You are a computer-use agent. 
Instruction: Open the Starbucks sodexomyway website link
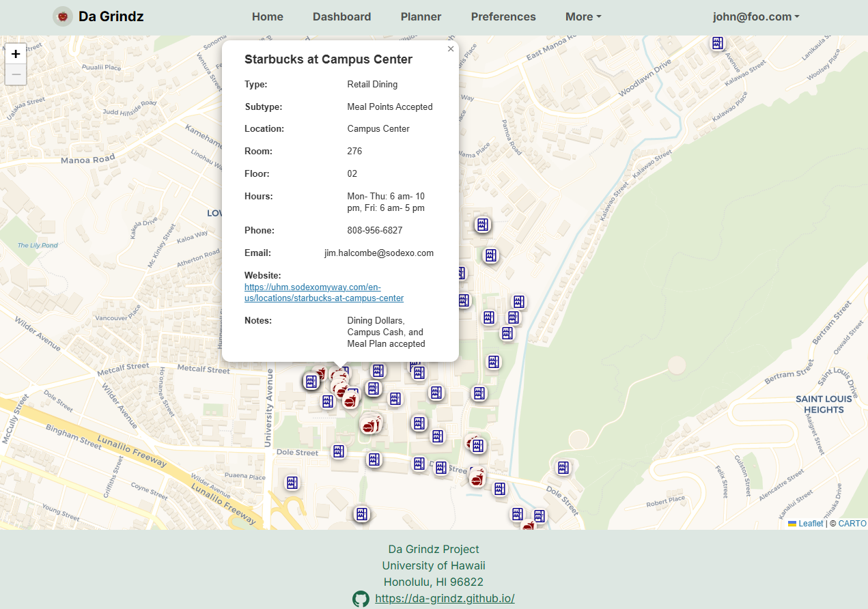324,292
